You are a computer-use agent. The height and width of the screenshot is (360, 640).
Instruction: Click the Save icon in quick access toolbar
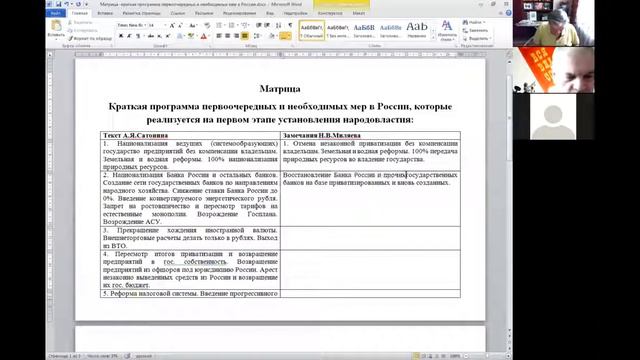58,4
